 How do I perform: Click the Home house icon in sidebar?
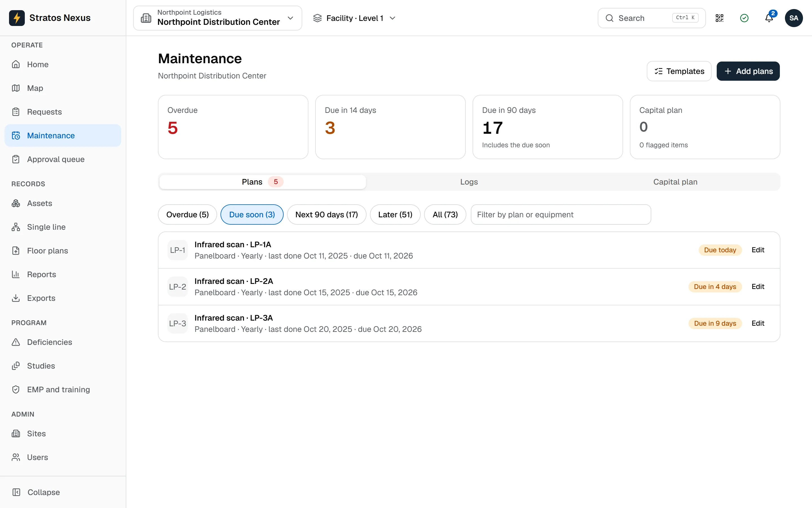(16, 65)
